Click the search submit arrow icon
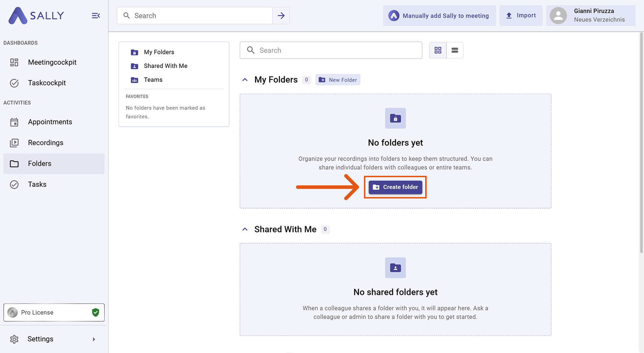644x353 pixels. [x=281, y=16]
